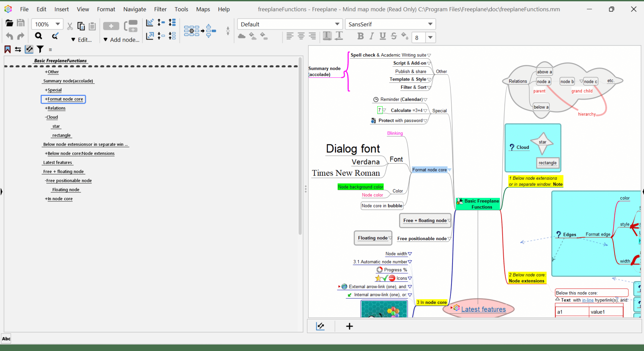644x351 pixels.
Task: Click the small lines icon beside the funnel
Action: 50,50
